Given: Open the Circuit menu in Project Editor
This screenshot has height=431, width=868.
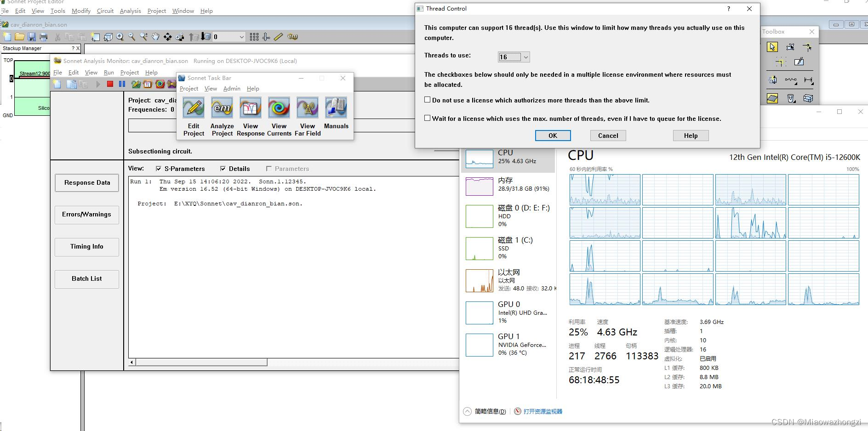Looking at the screenshot, I should point(105,11).
